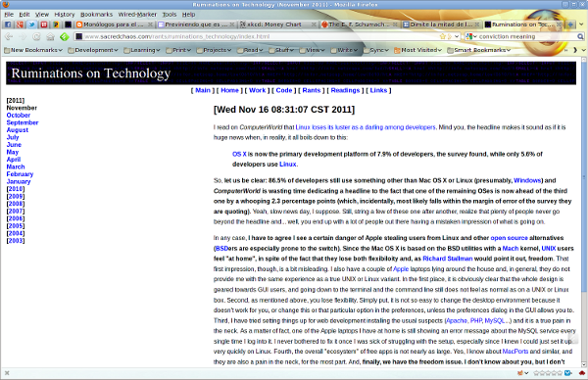Screen dimensions: 588x380
Task: Open the search engine selector dropdown
Action: click(x=471, y=36)
